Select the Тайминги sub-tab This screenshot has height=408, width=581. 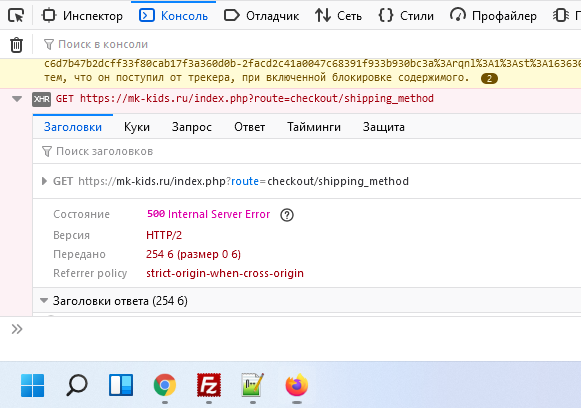click(x=314, y=127)
